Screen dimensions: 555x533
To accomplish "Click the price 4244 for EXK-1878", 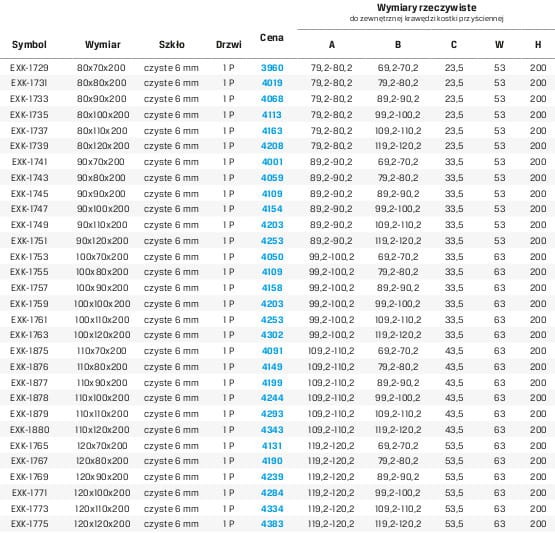I will (272, 398).
